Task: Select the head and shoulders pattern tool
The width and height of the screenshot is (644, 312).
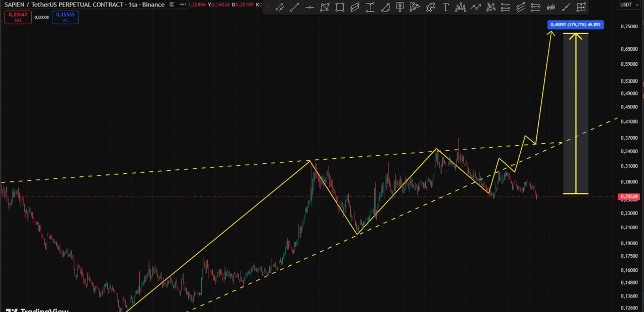Action: tap(460, 7)
